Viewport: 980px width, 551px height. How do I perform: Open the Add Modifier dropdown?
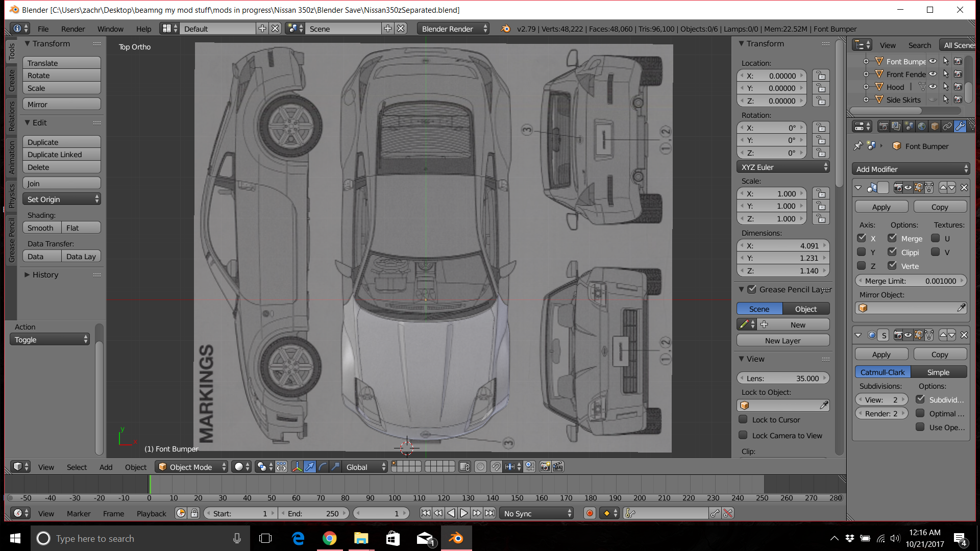(911, 169)
